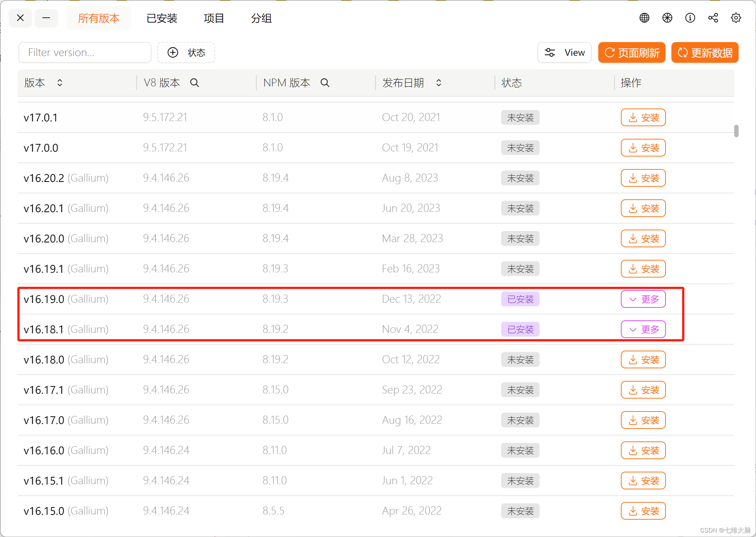Image resolution: width=756 pixels, height=537 pixels.
Task: Click V8 value 9.5.172.21 for v17.0.0
Action: tap(165, 148)
